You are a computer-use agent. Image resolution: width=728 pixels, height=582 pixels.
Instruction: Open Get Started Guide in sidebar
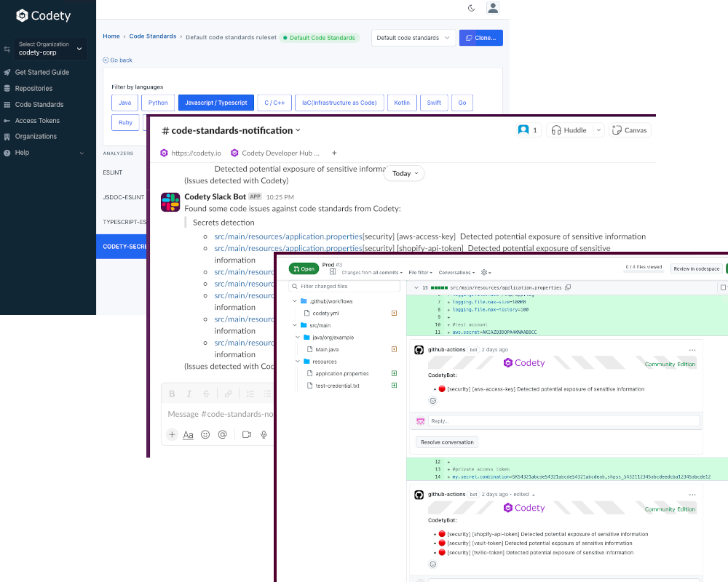pos(41,73)
